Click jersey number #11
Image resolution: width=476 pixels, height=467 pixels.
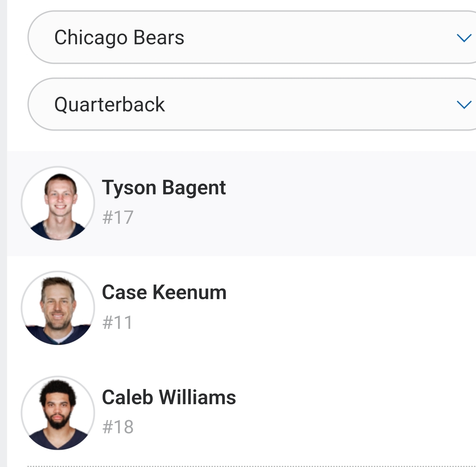click(117, 322)
